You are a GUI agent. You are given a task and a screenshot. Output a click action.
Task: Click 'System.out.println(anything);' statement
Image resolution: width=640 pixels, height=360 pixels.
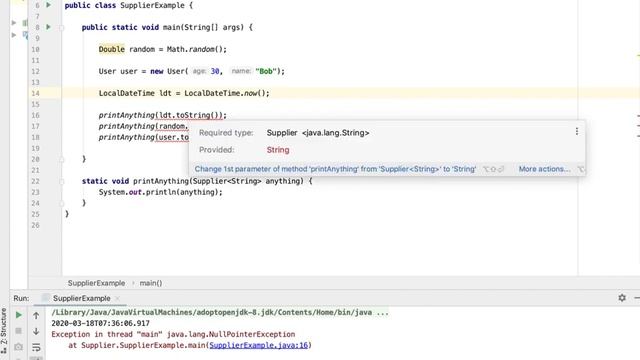pos(160,192)
